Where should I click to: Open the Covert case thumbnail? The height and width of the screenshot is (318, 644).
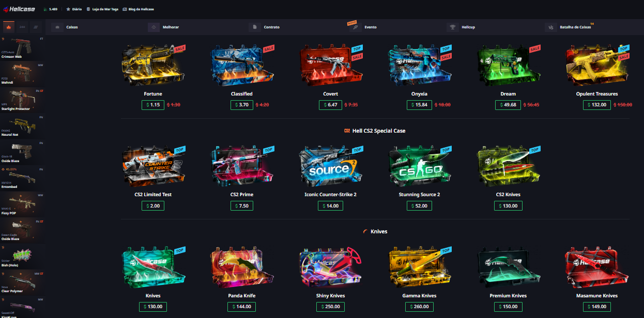click(331, 66)
